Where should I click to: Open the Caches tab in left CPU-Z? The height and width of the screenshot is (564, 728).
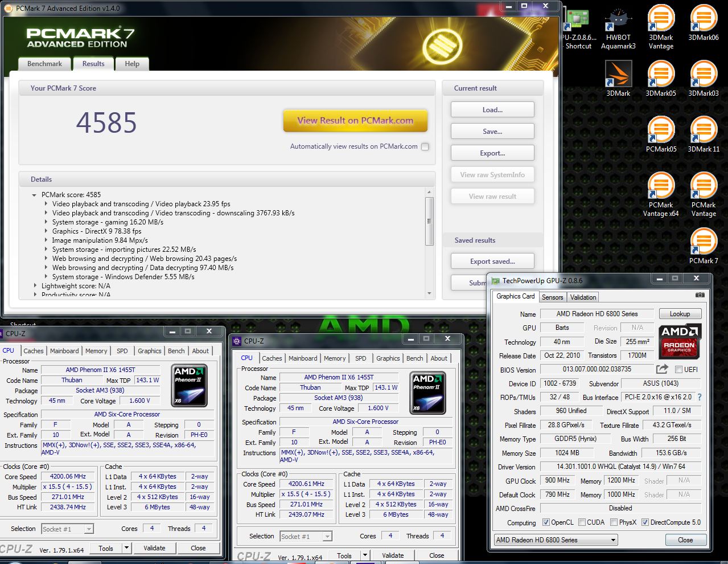[34, 351]
